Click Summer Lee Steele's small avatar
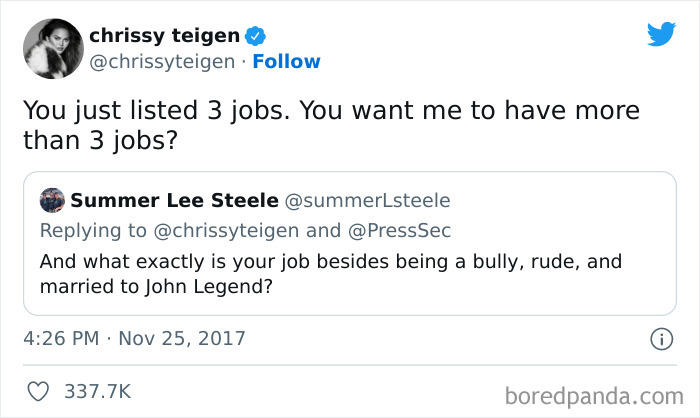 point(52,200)
